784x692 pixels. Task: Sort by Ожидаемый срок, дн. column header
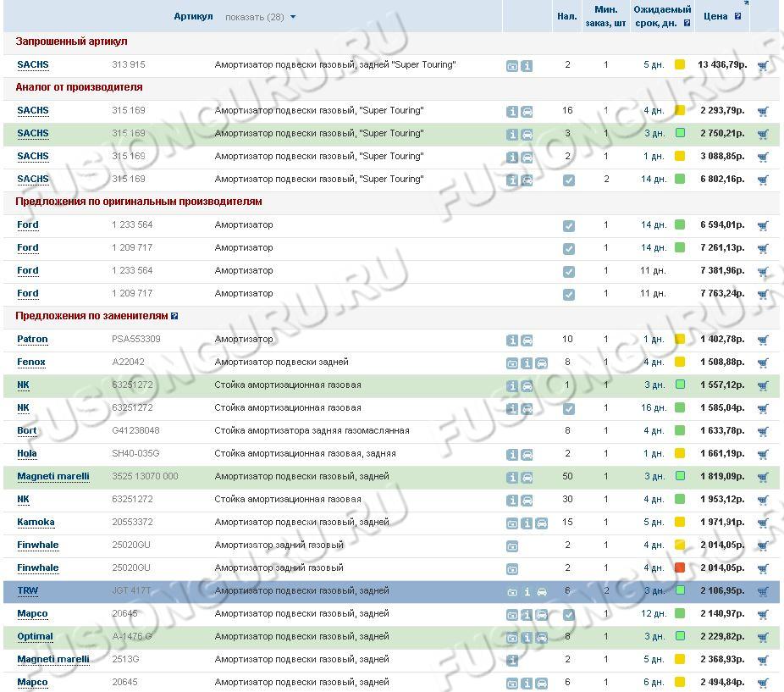tap(662, 16)
